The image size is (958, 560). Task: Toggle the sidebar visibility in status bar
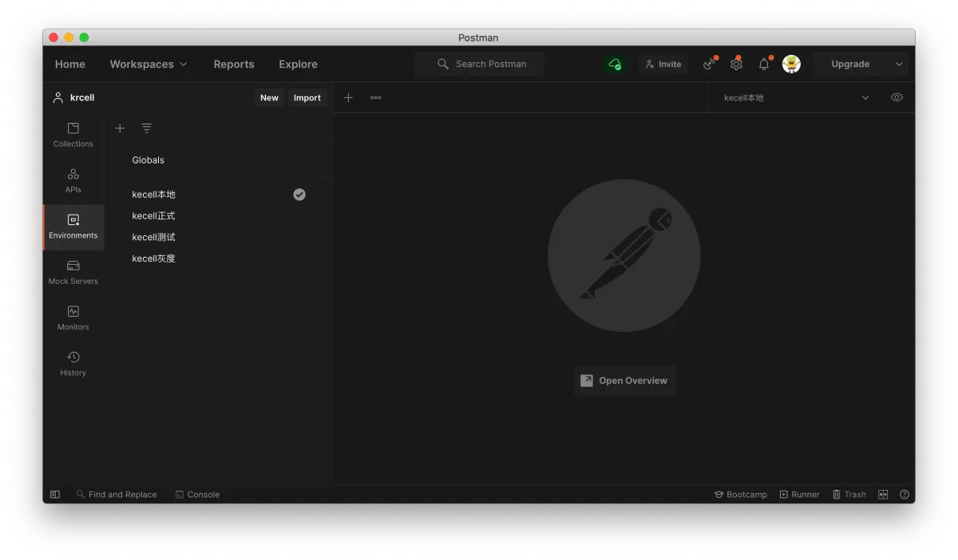[55, 495]
